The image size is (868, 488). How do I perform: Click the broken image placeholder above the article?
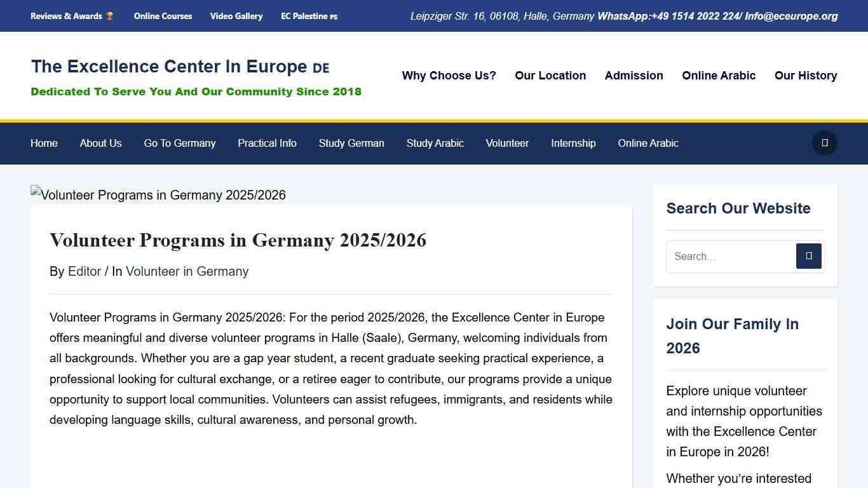(x=158, y=195)
